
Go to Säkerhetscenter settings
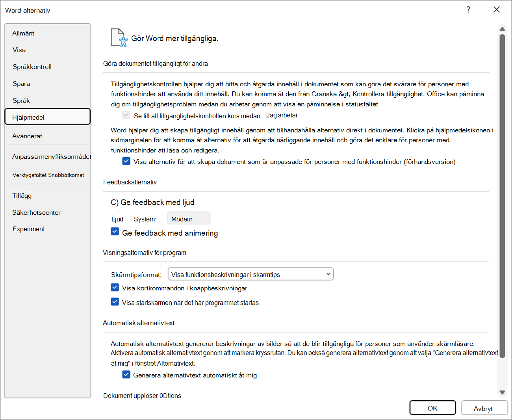[x=36, y=212]
